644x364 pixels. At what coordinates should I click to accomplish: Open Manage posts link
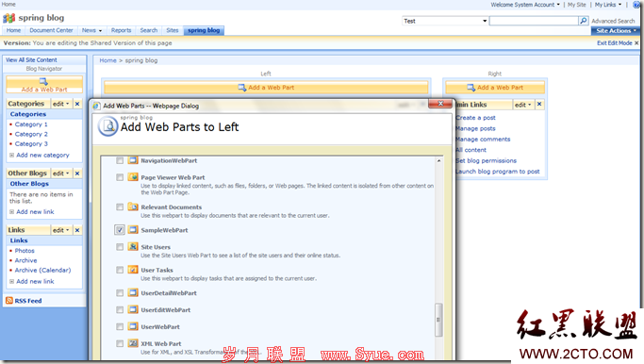(x=475, y=128)
